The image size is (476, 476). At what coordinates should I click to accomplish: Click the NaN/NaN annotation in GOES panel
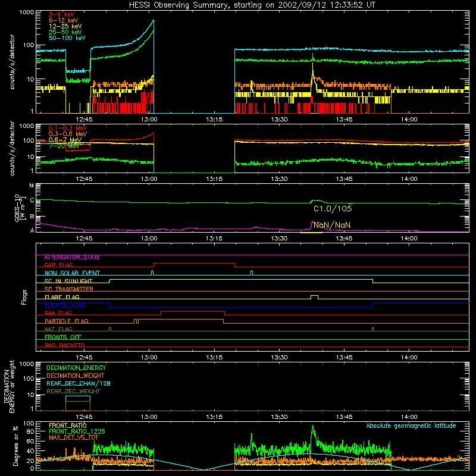pos(331,225)
